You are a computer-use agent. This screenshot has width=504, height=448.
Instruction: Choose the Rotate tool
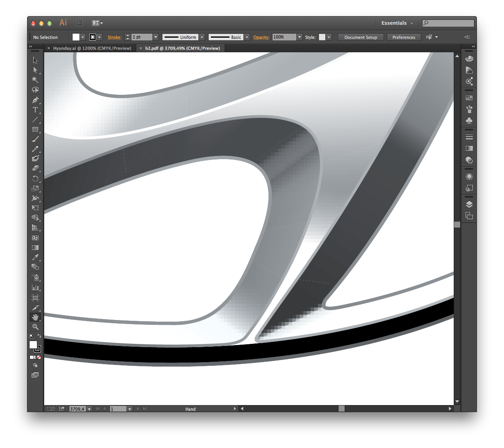pos(35,179)
